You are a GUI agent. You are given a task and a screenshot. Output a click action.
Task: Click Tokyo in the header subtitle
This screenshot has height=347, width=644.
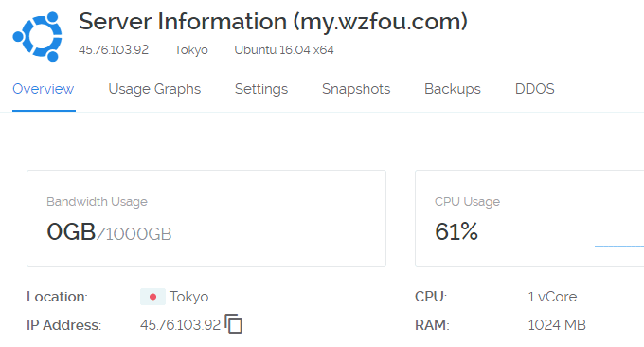point(191,50)
